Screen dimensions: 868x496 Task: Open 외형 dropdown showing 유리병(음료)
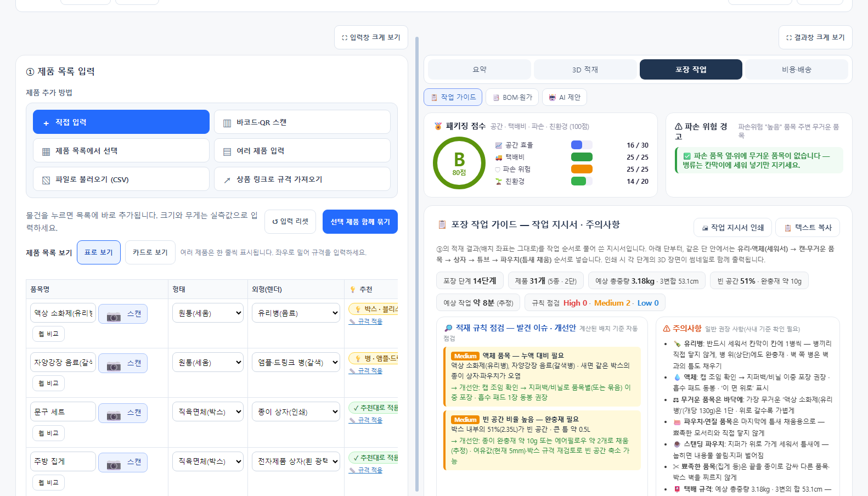coord(296,313)
